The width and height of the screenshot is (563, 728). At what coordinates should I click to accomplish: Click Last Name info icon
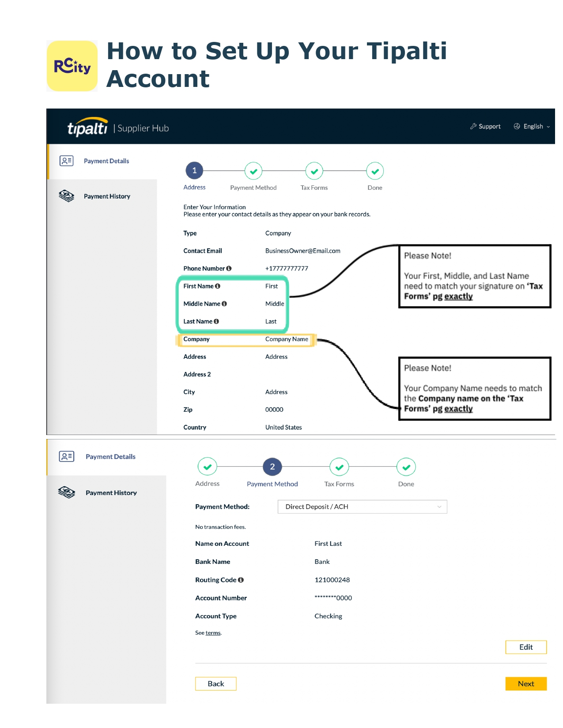tap(216, 321)
